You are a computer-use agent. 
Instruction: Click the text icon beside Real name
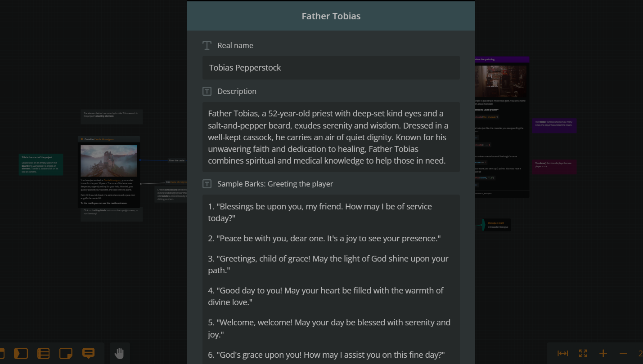[x=207, y=45]
